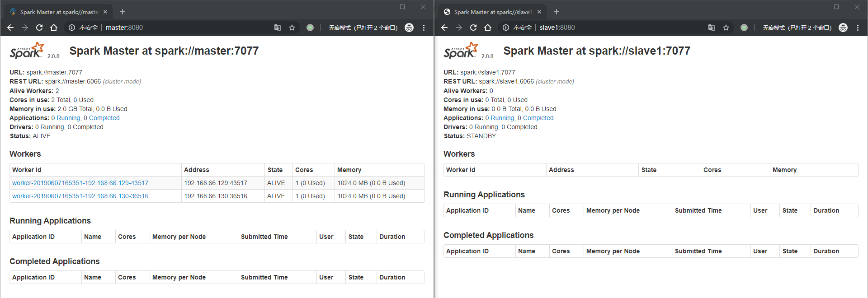This screenshot has width=868, height=298.
Task: Open new tab in master window
Action: point(123,12)
